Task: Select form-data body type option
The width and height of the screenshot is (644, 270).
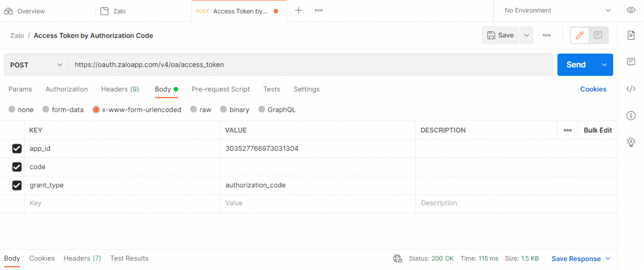Action: (46, 110)
